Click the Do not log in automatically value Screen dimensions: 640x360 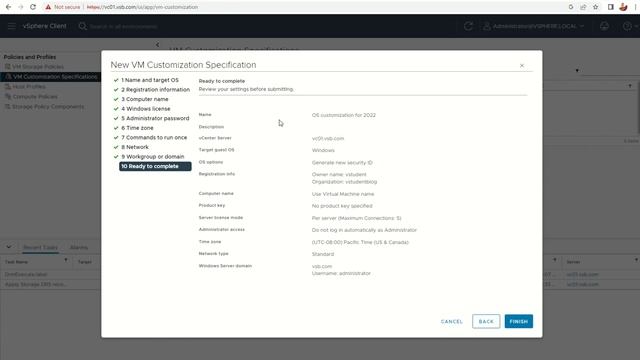pos(364,230)
